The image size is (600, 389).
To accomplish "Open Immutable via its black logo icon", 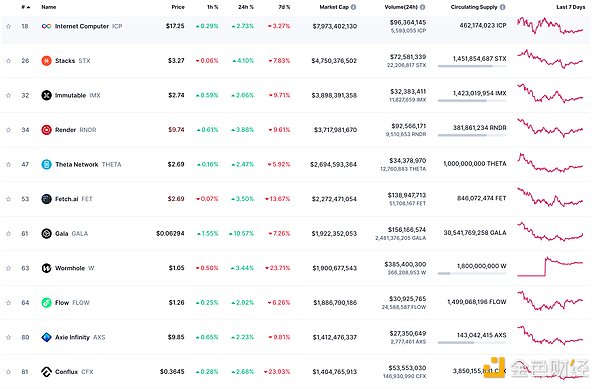I will (46, 95).
